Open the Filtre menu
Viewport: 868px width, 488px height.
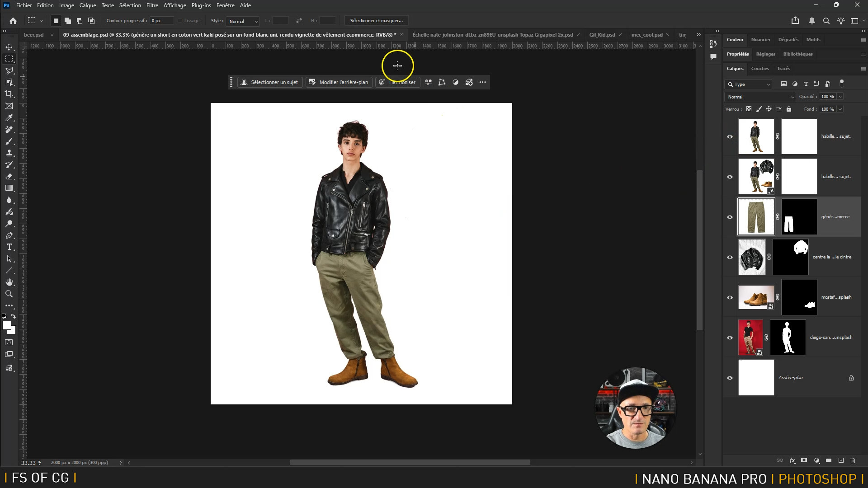(x=152, y=5)
